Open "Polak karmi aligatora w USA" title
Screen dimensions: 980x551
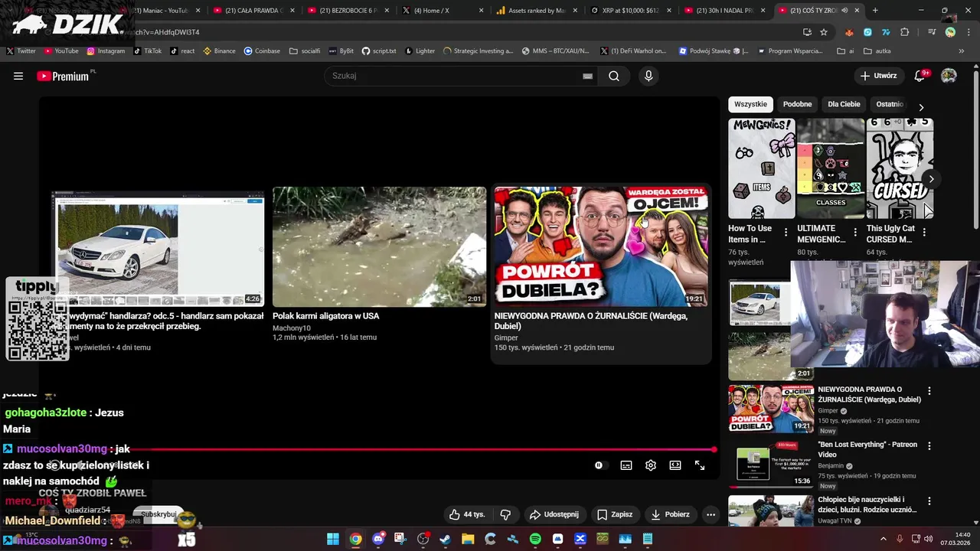pos(325,316)
